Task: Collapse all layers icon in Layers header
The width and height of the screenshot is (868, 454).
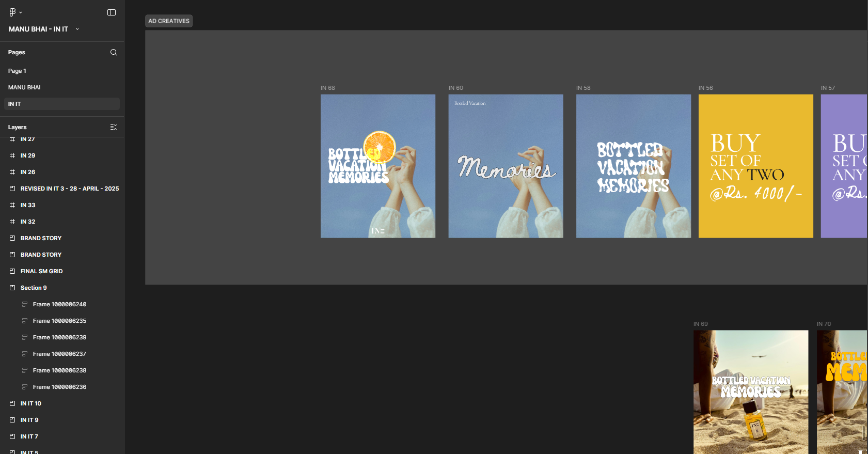Action: point(114,127)
